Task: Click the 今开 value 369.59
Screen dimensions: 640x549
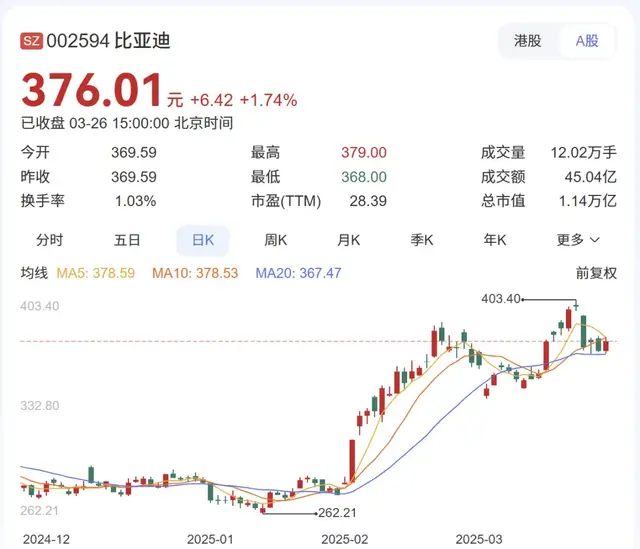Action: tap(134, 153)
